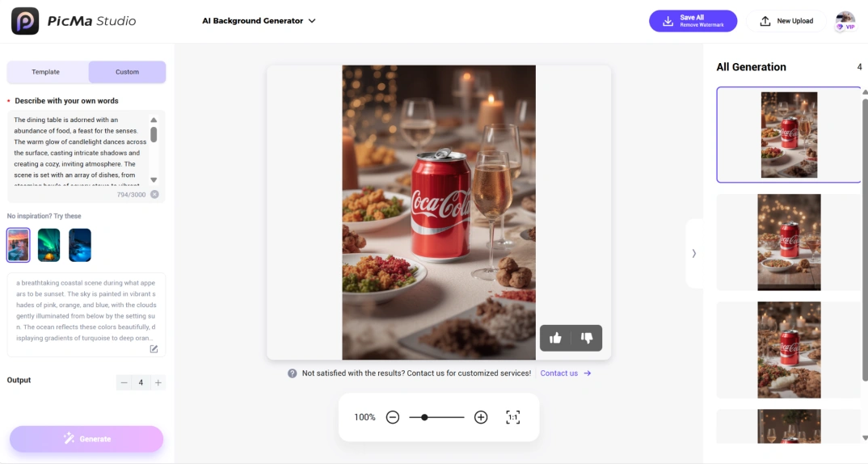Click the Save All button
Image resolution: width=868 pixels, height=464 pixels.
693,21
